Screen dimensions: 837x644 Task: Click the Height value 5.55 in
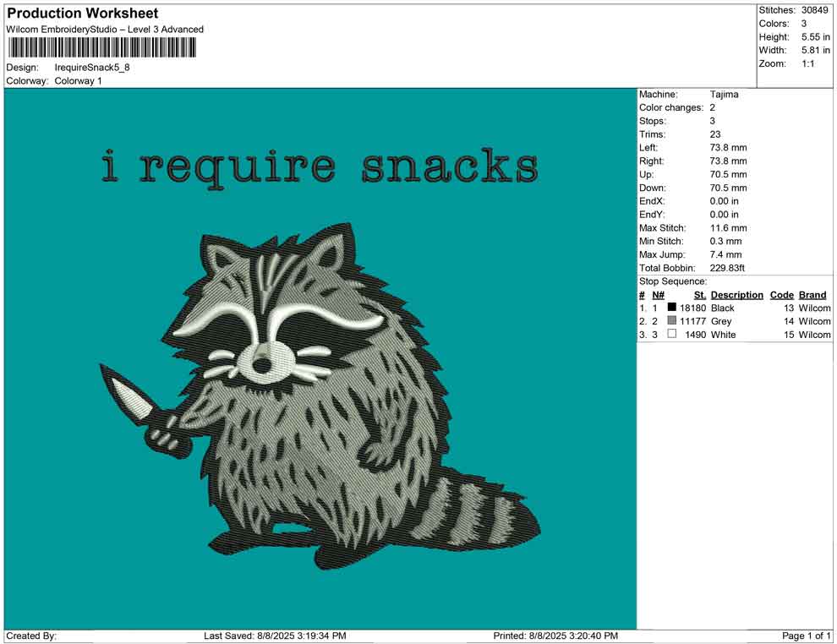pyautogui.click(x=815, y=37)
